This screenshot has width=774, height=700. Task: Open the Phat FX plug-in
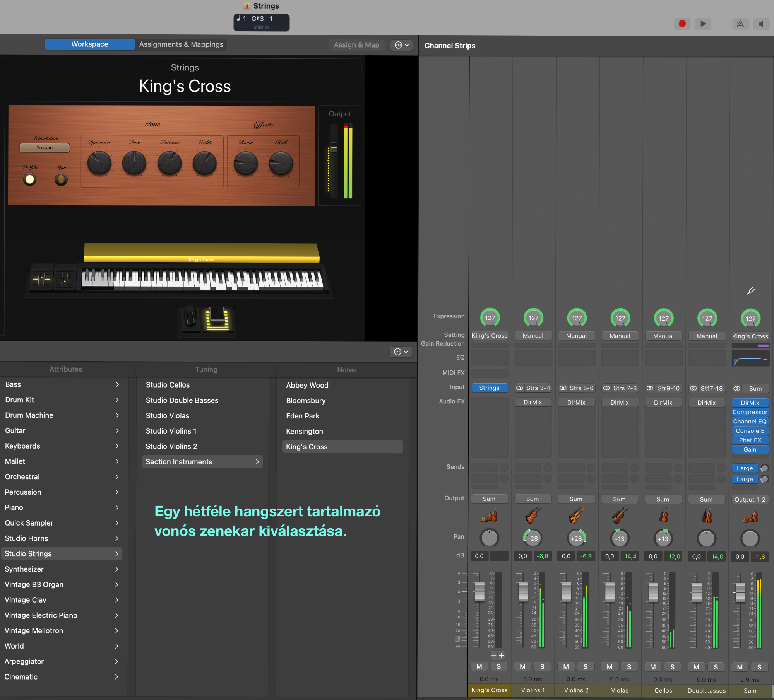(x=750, y=440)
